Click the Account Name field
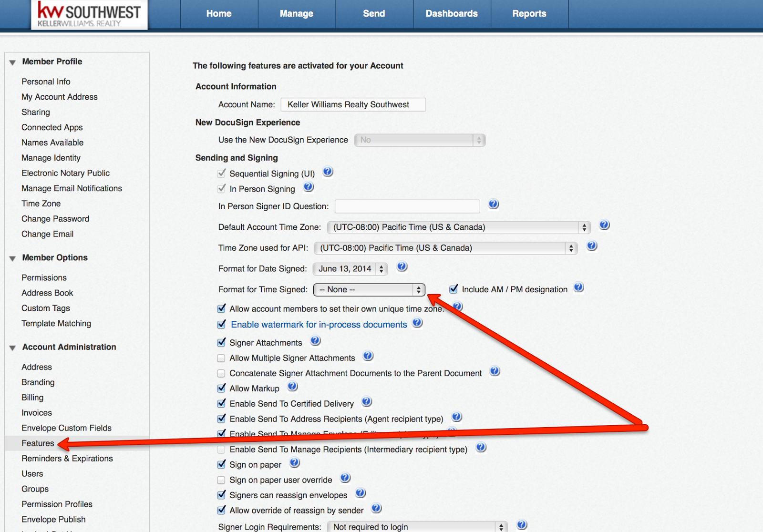 353,104
